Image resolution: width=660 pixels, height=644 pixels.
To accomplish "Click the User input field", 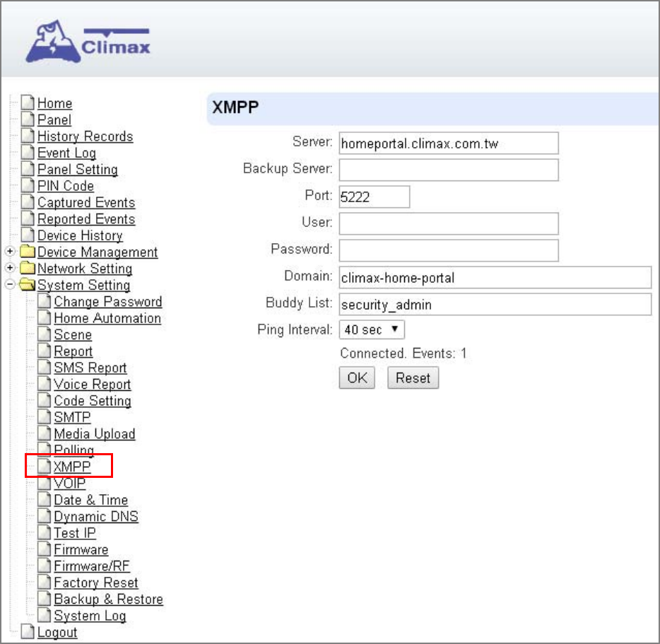I will pos(449,223).
